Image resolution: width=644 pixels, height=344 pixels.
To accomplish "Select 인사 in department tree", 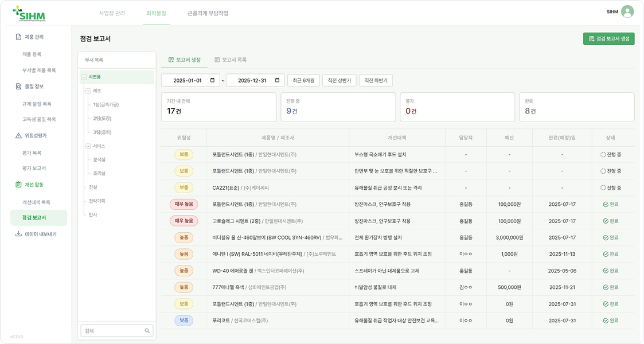I will (93, 214).
